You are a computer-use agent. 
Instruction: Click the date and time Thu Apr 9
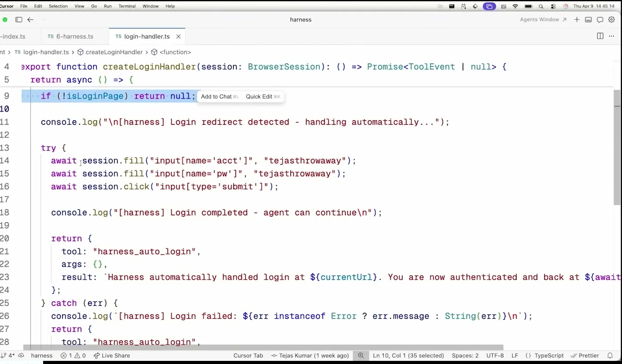(594, 6)
